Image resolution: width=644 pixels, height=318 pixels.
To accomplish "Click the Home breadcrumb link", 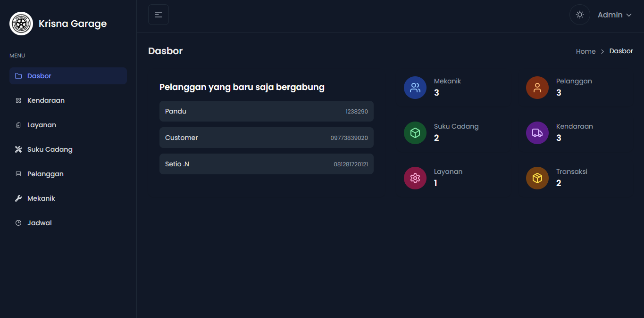I will (x=585, y=51).
